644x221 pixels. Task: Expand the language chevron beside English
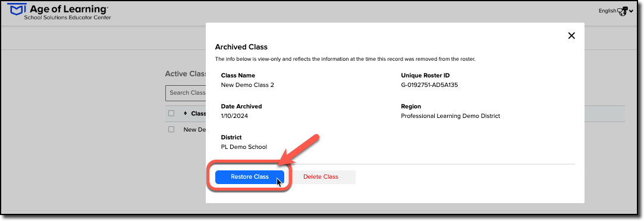click(632, 11)
